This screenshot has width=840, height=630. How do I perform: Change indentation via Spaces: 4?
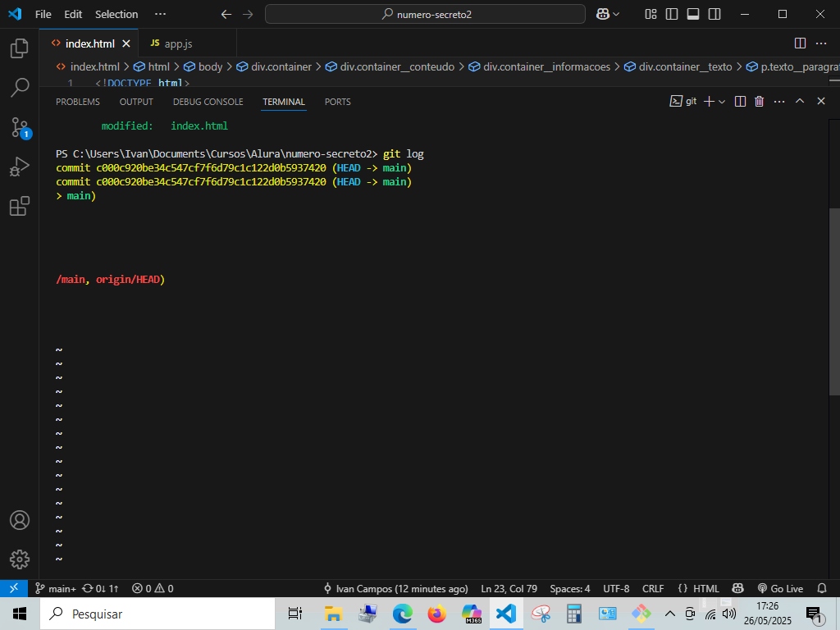[570, 588]
